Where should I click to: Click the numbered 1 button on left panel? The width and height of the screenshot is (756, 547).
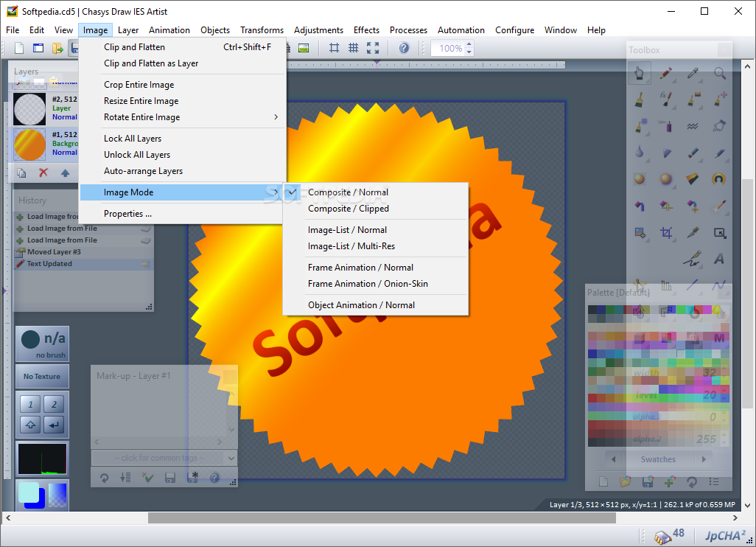tap(30, 404)
